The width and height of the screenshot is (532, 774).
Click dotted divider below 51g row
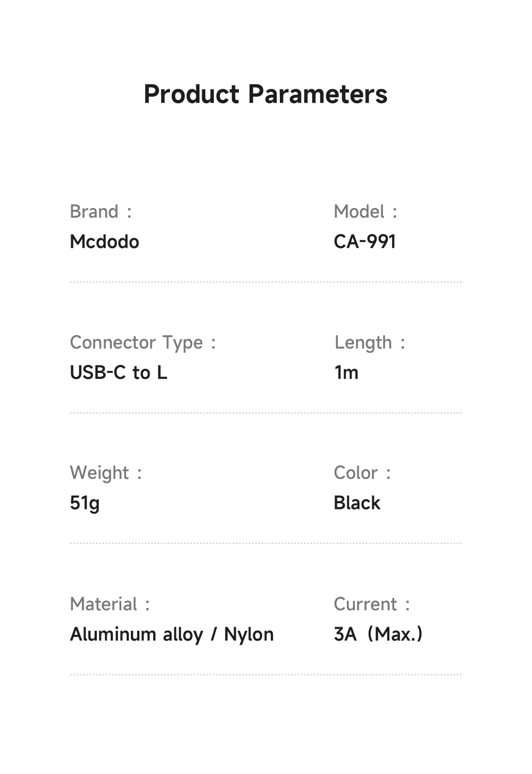pos(265,543)
